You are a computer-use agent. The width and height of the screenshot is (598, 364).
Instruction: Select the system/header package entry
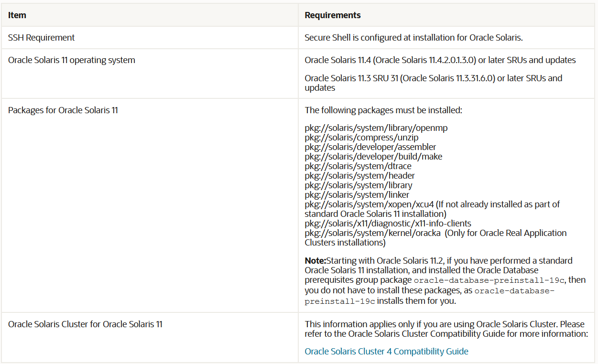(x=359, y=175)
